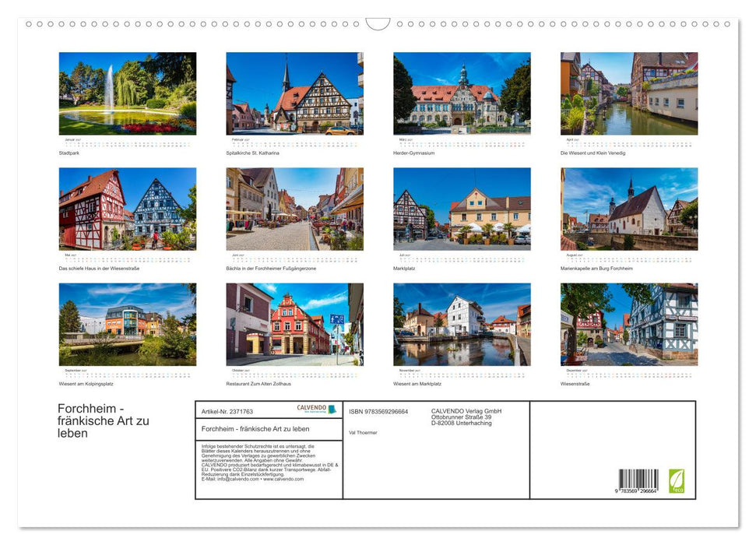756x545 pixels.
Task: Click the green eco leaf icon
Action: pos(677,481)
